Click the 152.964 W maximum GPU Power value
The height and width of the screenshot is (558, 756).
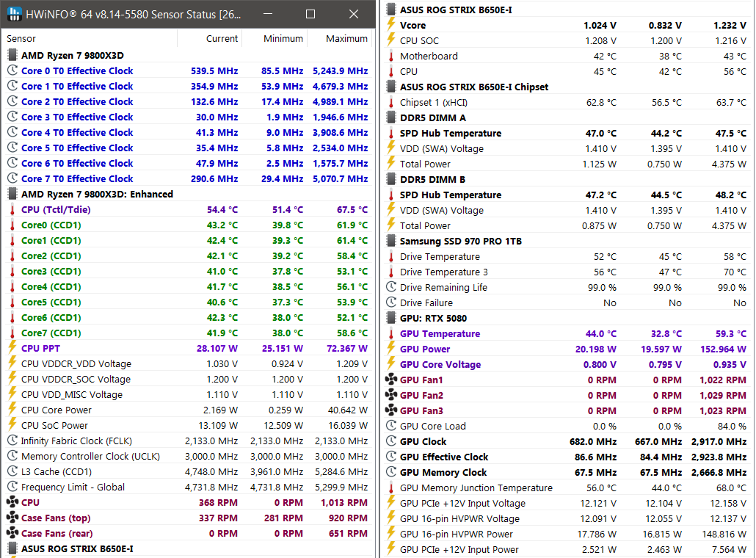(723, 349)
